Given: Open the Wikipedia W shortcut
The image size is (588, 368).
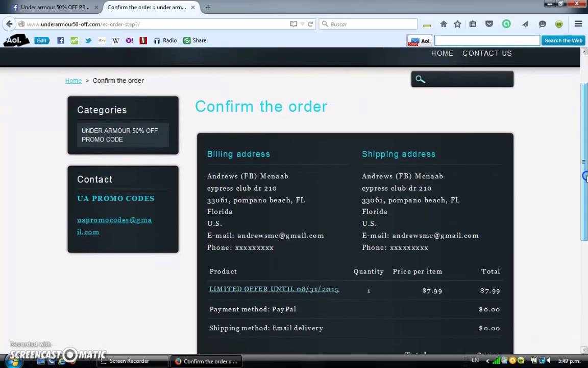Looking at the screenshot, I should (115, 40).
